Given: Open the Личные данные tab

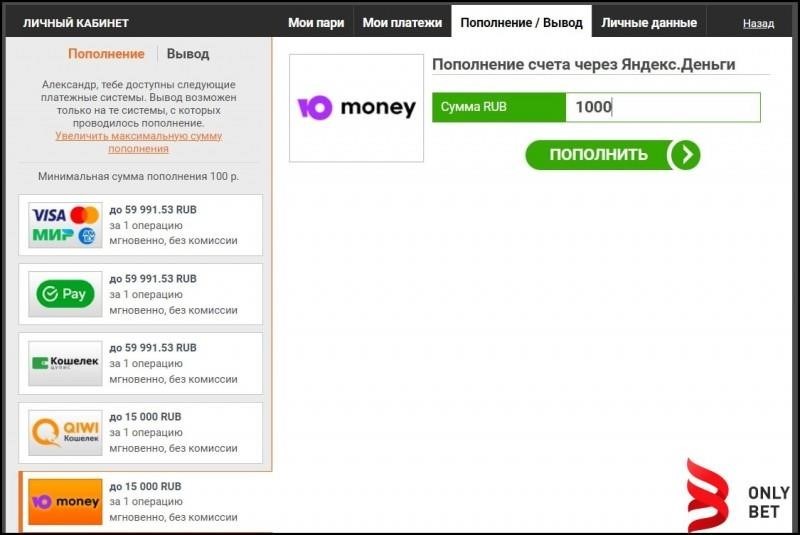Looking at the screenshot, I should (649, 23).
